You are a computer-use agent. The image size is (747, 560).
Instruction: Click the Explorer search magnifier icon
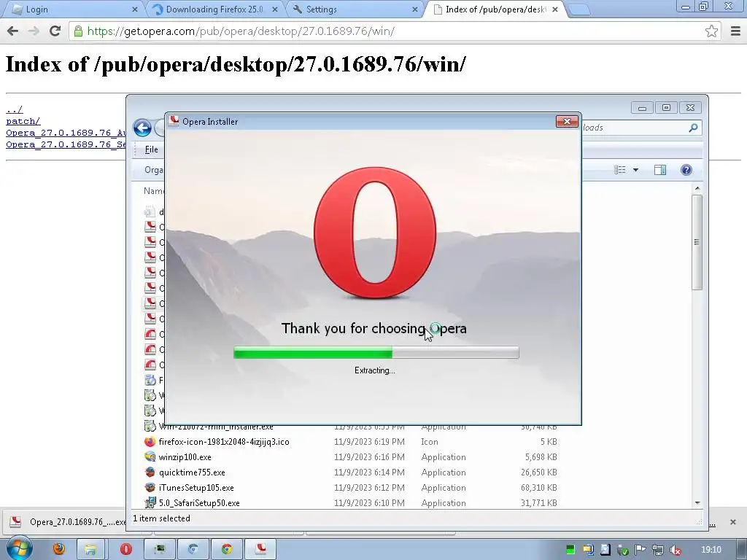[693, 128]
